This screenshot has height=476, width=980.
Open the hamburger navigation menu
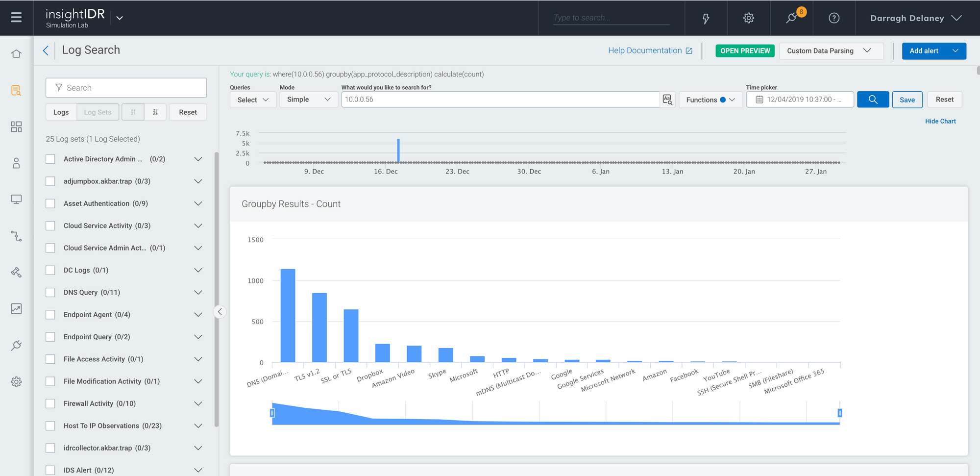point(16,18)
